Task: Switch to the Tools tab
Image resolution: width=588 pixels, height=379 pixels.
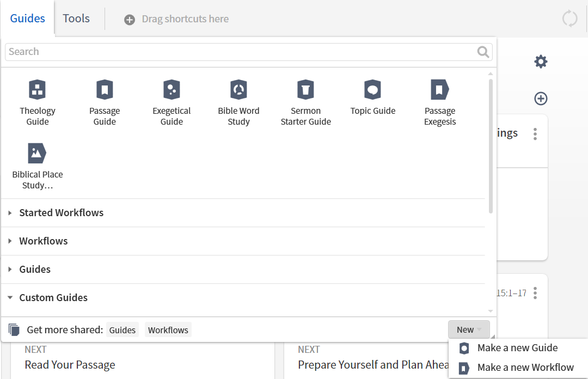Action: (x=76, y=18)
